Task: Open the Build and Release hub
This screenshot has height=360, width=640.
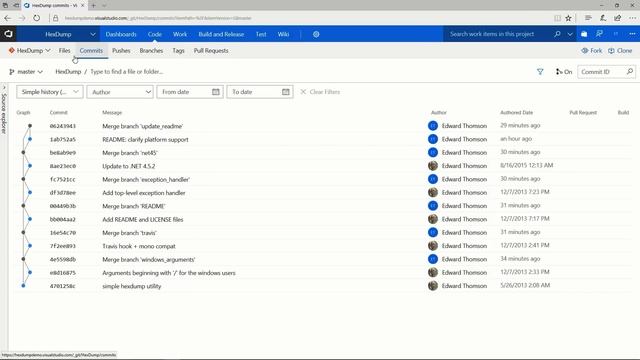Action: click(x=221, y=34)
